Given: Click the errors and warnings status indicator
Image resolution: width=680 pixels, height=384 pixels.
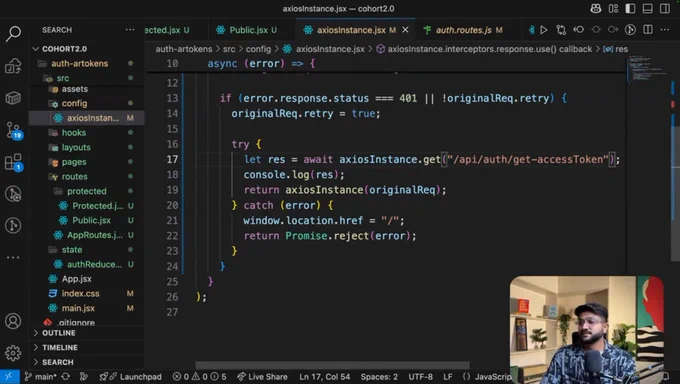Looking at the screenshot, I should pos(199,376).
